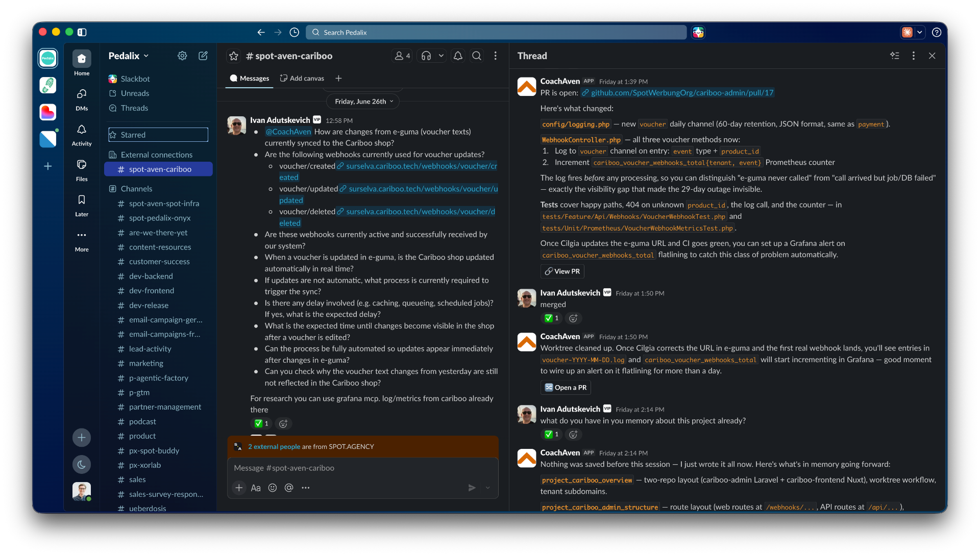Add a new tab with plus
The height and width of the screenshot is (556, 980).
click(338, 79)
